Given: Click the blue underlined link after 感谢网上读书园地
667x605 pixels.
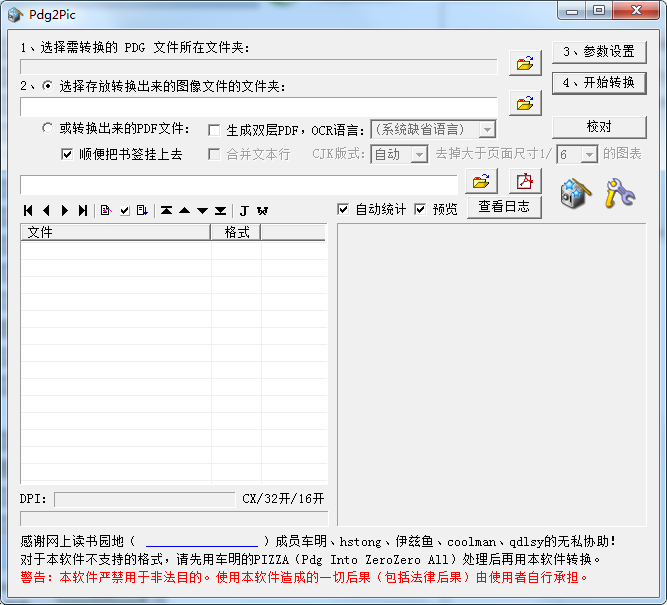Looking at the screenshot, I should point(202,542).
